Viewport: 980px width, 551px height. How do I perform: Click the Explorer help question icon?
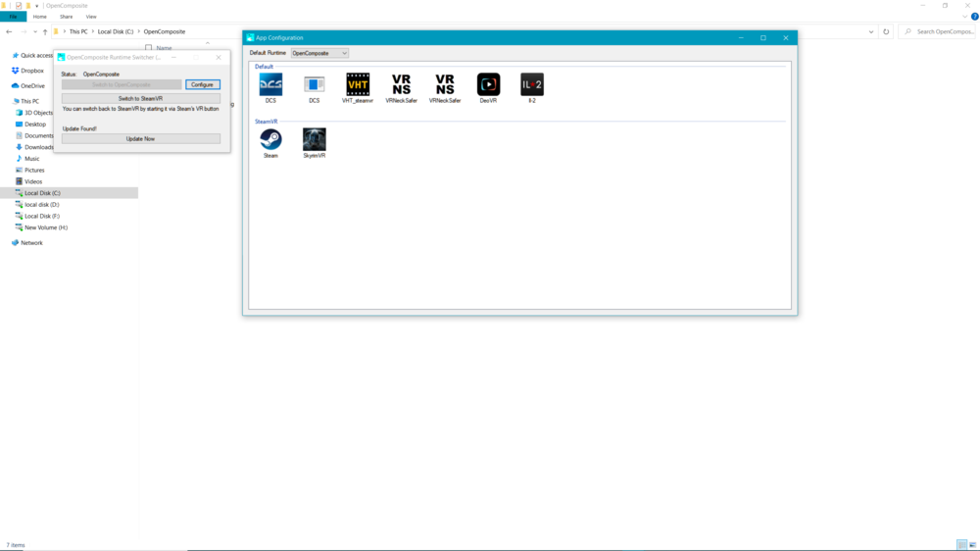point(974,17)
